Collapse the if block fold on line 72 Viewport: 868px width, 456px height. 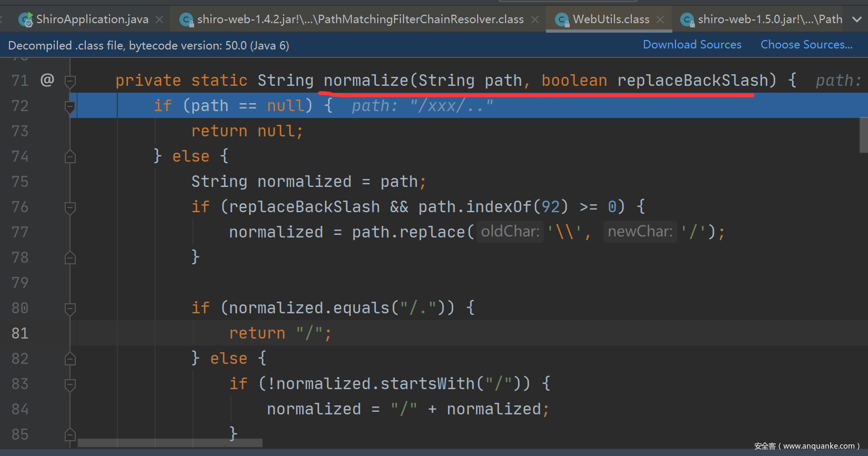pos(70,106)
